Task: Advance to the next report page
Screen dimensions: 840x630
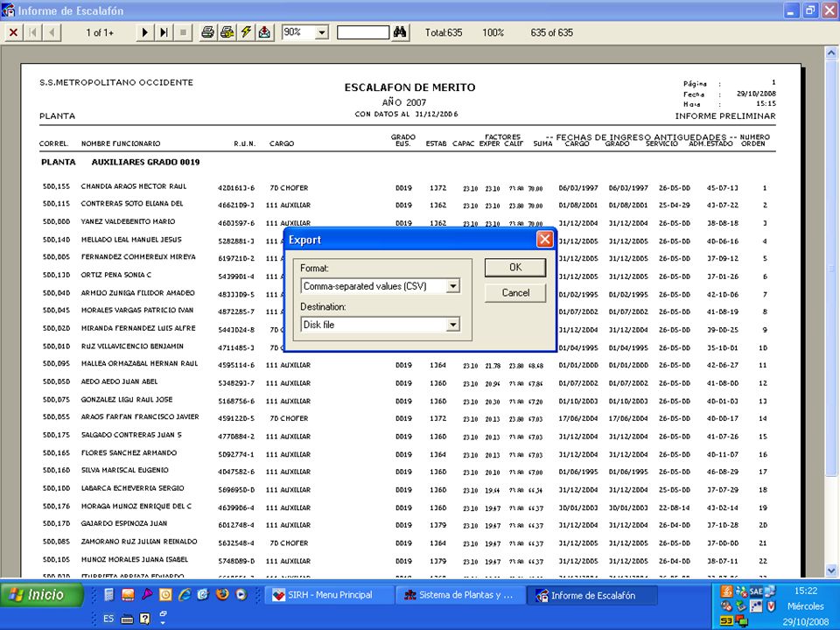Action: (x=144, y=32)
